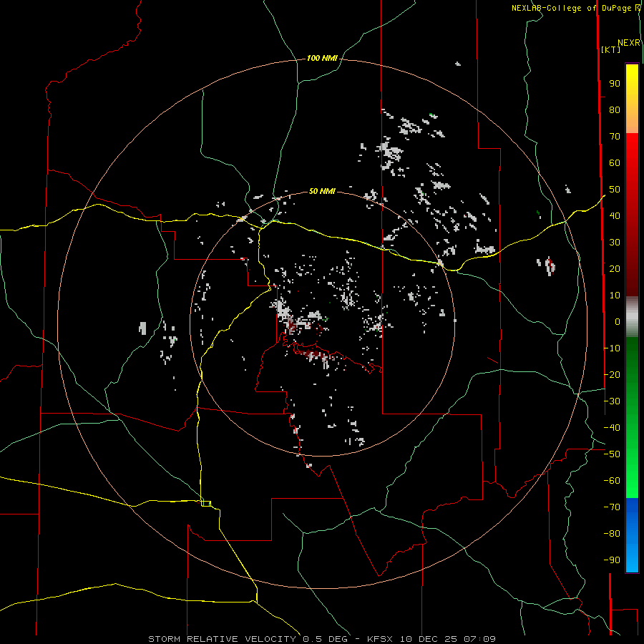Click the KFSX station identifier in caption

pyautogui.click(x=380, y=639)
